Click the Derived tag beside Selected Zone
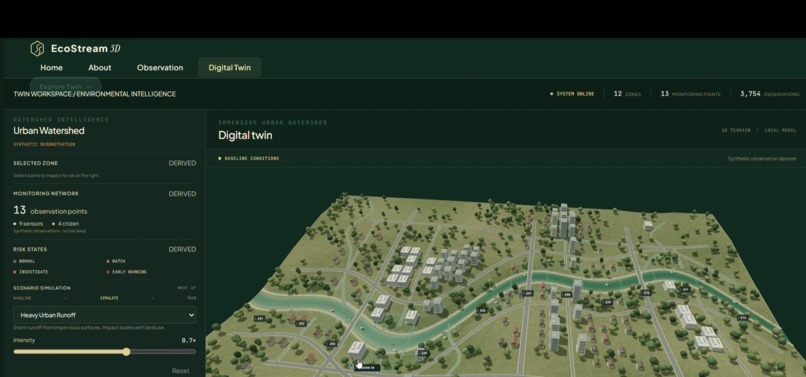The image size is (806, 377). click(x=182, y=163)
